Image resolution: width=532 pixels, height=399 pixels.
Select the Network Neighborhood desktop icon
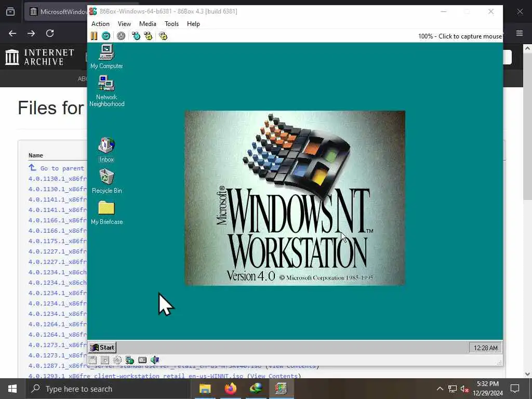point(107,91)
